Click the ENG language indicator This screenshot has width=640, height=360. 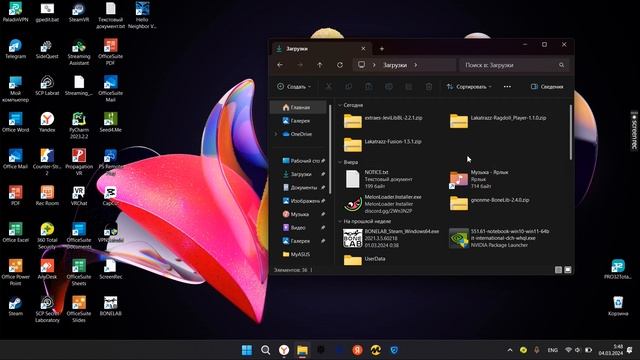[553, 350]
